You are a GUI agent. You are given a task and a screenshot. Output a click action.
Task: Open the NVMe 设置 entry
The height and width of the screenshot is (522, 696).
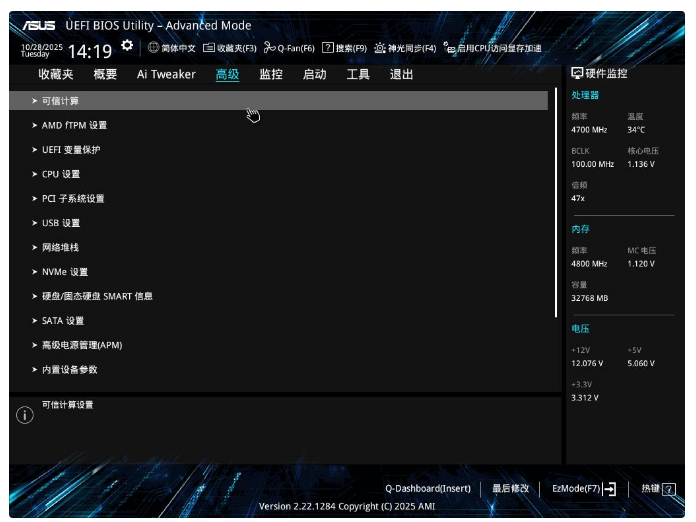(x=65, y=272)
